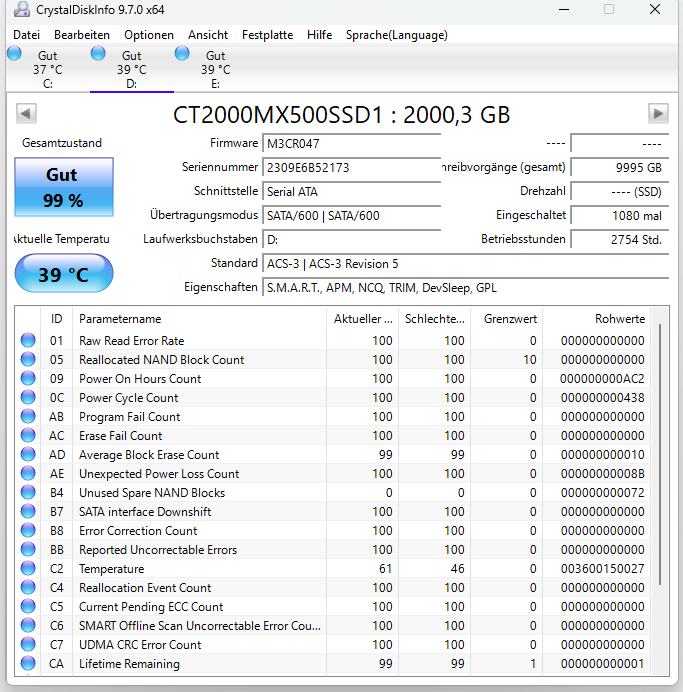The height and width of the screenshot is (692, 683).
Task: Select the Lifetime Remaining row name
Action: pyautogui.click(x=129, y=664)
